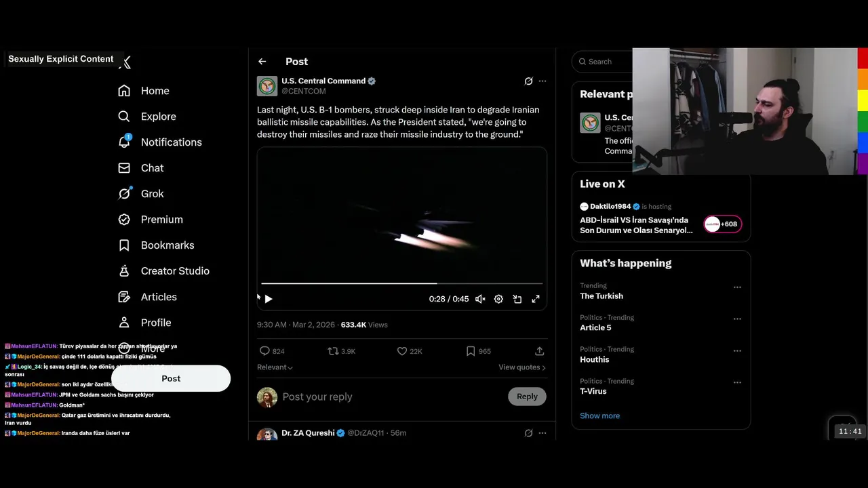Go back with the arrow beside Post

[262, 62]
